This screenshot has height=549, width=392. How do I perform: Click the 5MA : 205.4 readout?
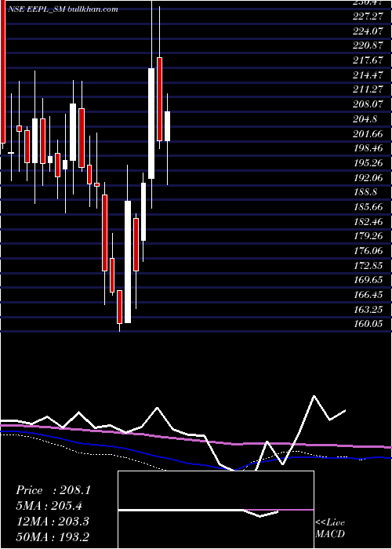point(51,506)
